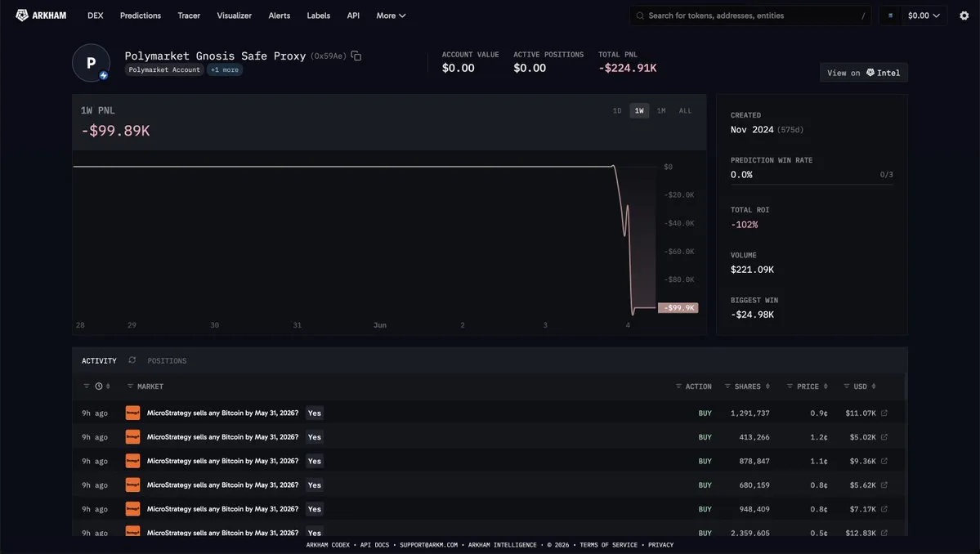Image resolution: width=980 pixels, height=554 pixels.
Task: Select the 1M PNL range
Action: tap(661, 110)
